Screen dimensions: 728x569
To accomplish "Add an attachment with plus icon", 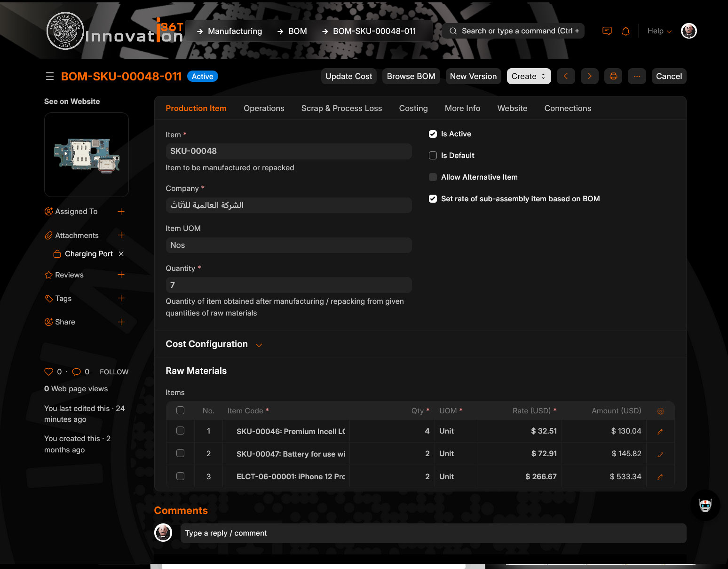I will [121, 235].
